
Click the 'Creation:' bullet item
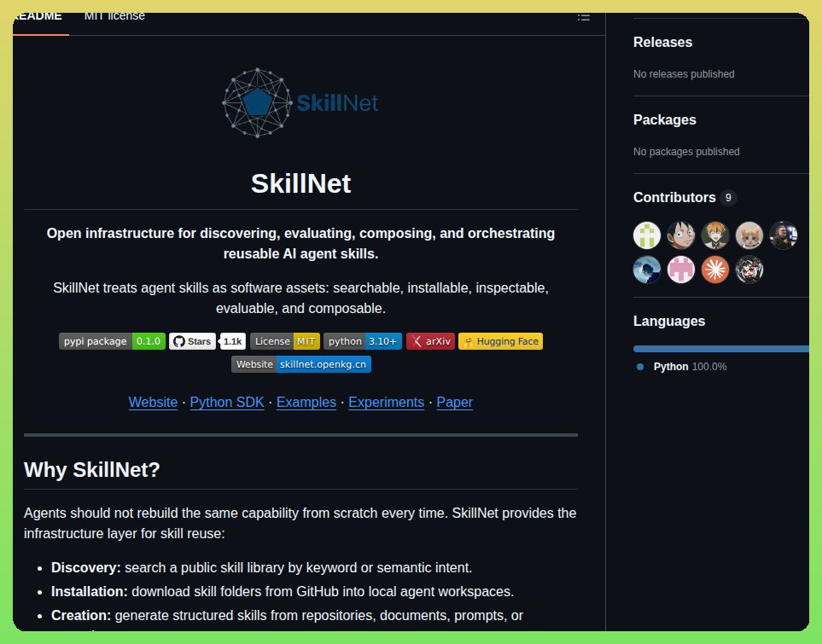click(x=287, y=615)
